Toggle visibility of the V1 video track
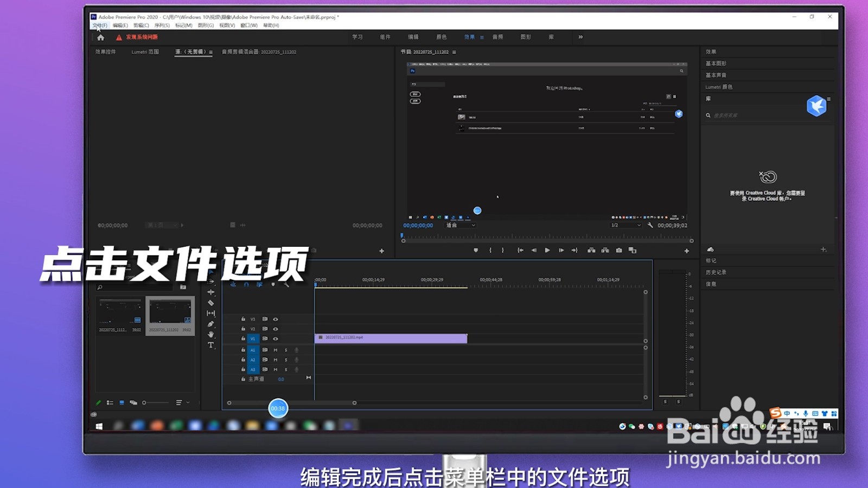The width and height of the screenshot is (868, 488). 276,339
